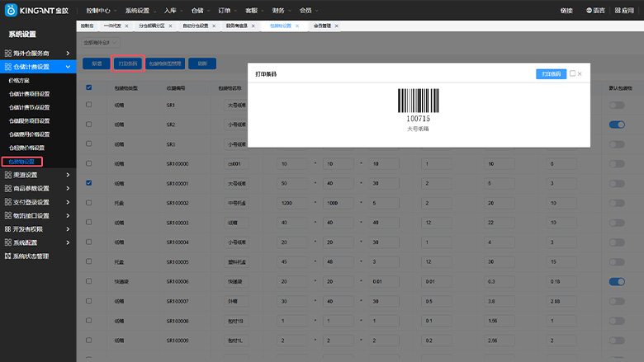This screenshot has height=362, width=644.
Task: Click the 系统配置 sidebar grid icon
Action: [x=7, y=242]
